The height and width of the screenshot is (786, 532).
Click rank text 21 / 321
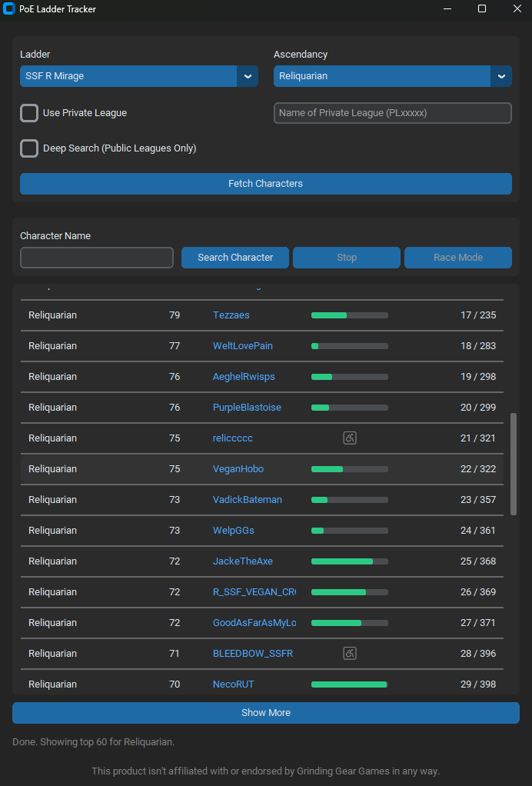click(478, 438)
